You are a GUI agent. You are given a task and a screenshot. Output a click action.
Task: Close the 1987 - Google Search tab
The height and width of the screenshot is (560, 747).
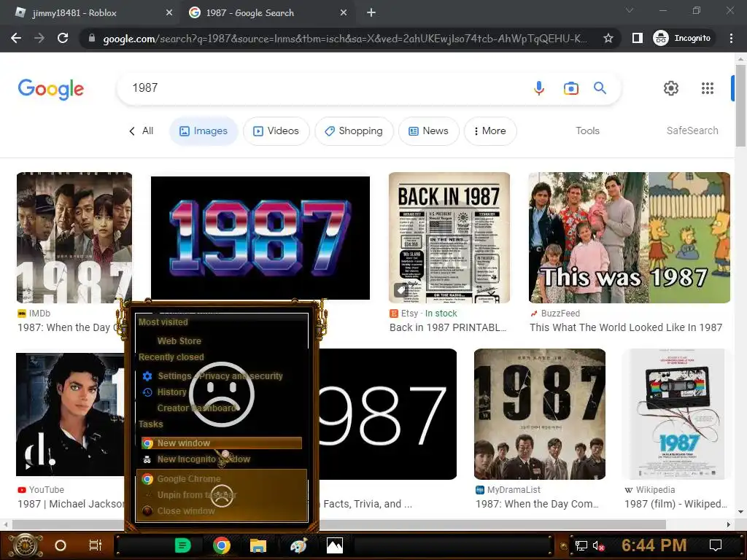coord(344,13)
